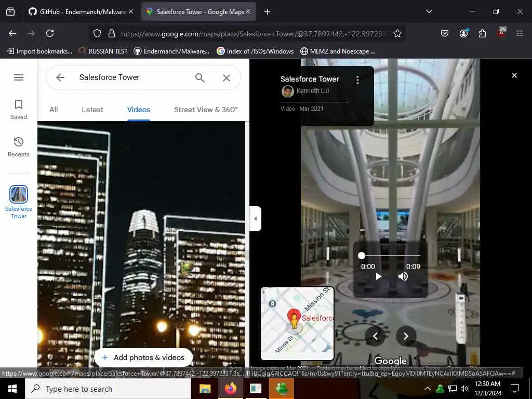Open the notification center
The height and width of the screenshot is (399, 532).
coord(515,389)
